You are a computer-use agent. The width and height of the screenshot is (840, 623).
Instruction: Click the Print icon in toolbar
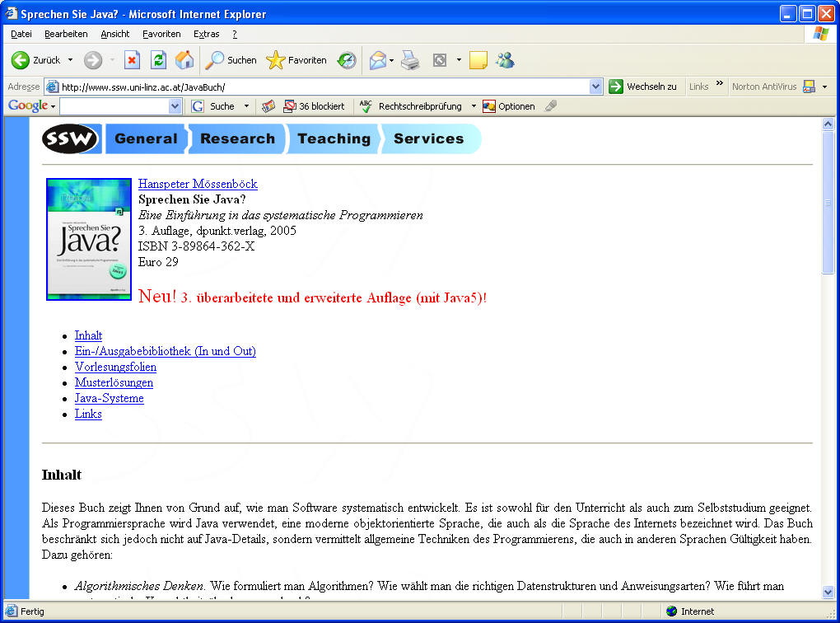[410, 60]
